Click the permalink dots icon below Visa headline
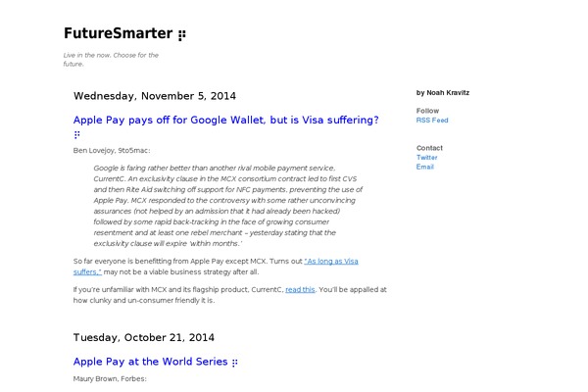 (76, 134)
